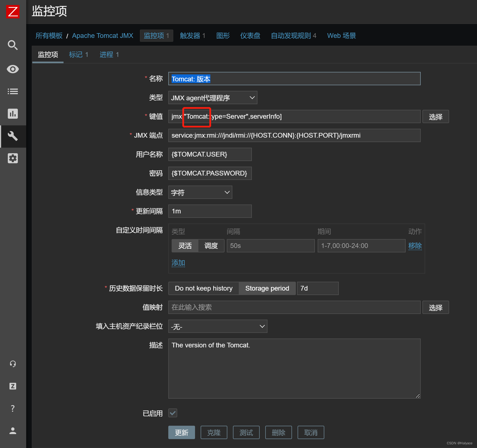Focus the 密码 password field
The image size is (477, 448).
click(x=210, y=173)
